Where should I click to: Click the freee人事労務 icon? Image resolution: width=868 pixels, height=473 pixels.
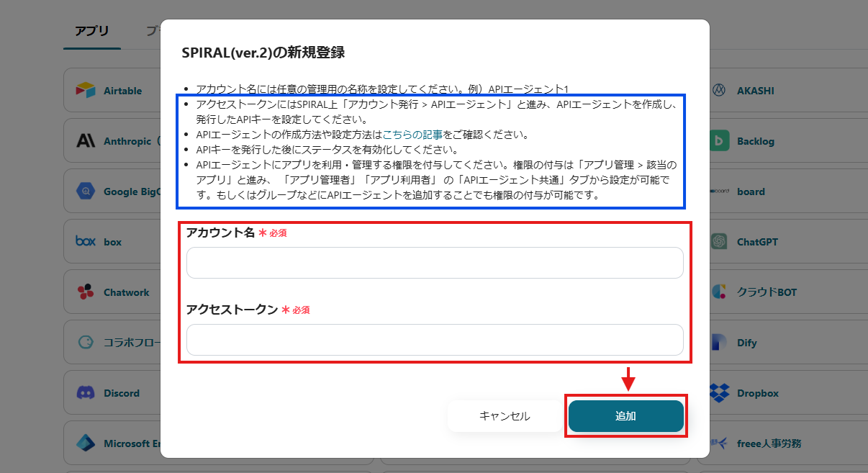[719, 443]
